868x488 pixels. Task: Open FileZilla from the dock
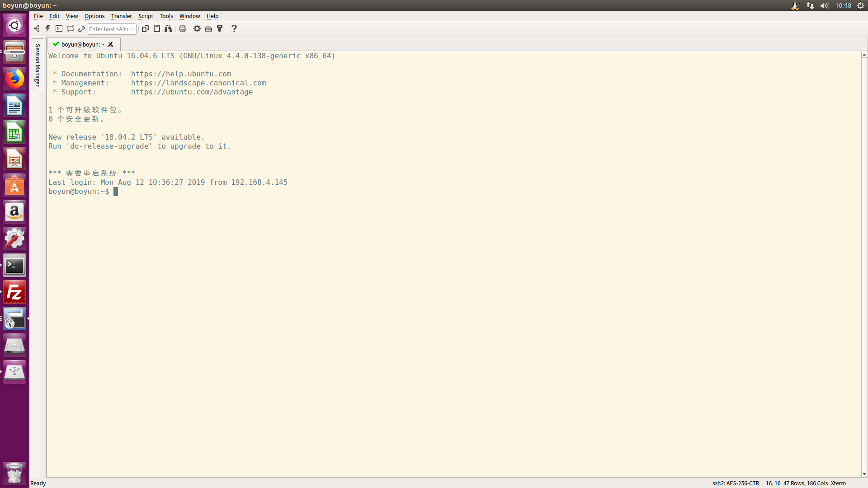[x=14, y=292]
